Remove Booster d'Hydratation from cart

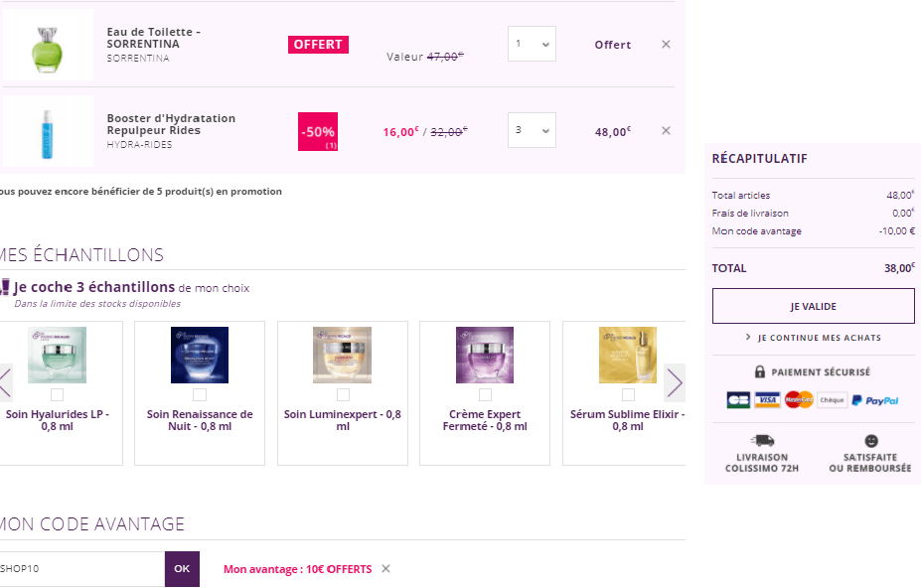click(x=666, y=130)
